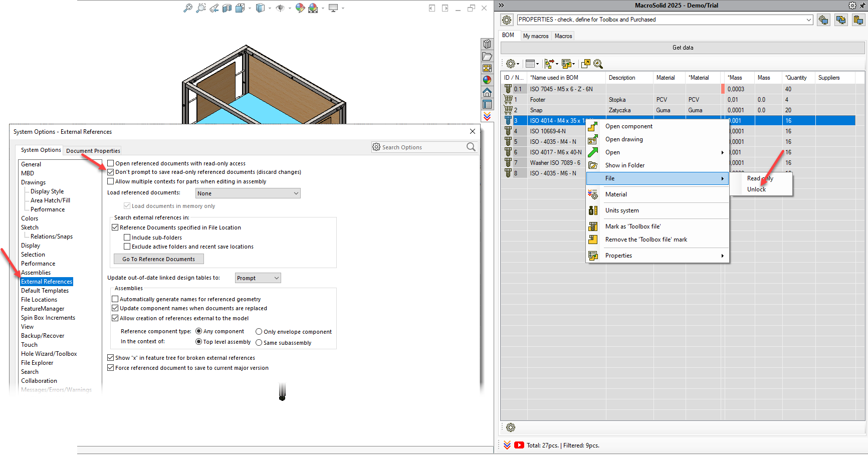Click the gear button beside PROPERTIES combo box
868x455 pixels.
507,20
